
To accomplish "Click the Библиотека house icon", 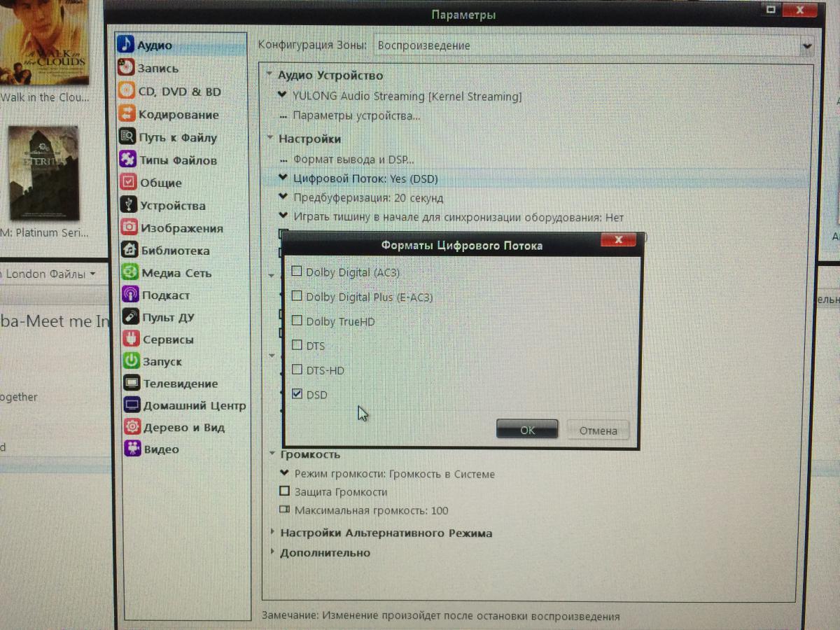I will click(x=129, y=249).
